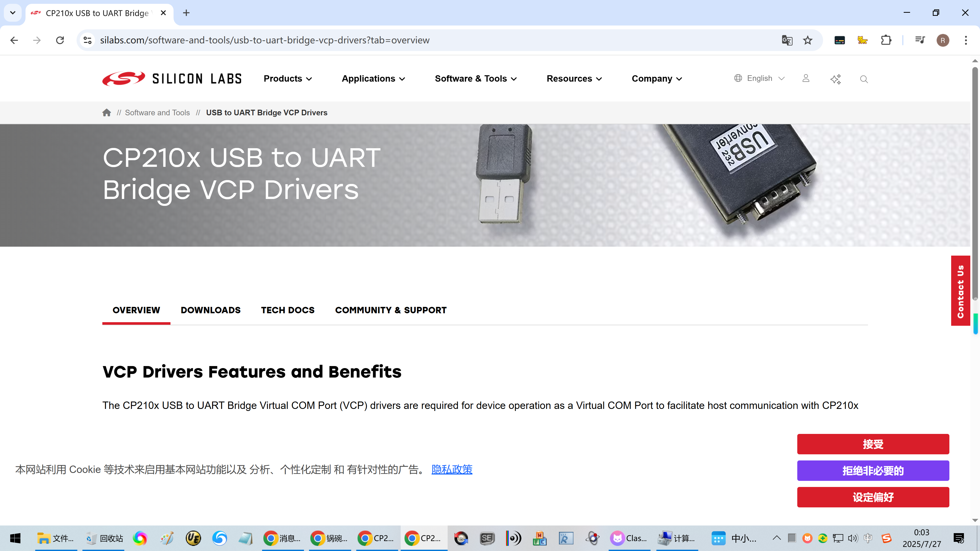Open the Chrome tab search dropdown
Image resolution: width=980 pixels, height=551 pixels.
pos(13,13)
